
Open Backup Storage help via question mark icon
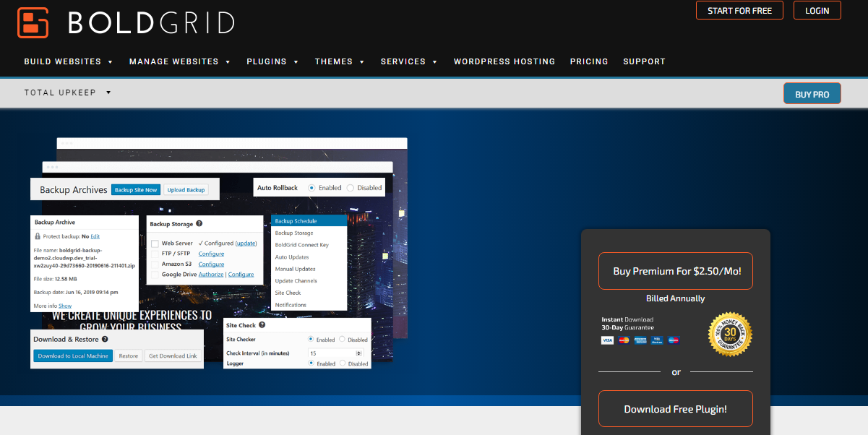pyautogui.click(x=199, y=224)
